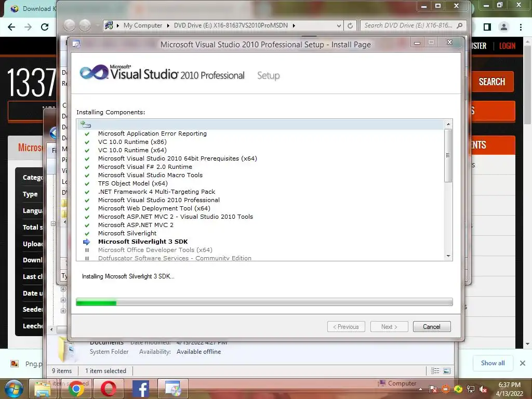Click checkmark next to VC 10.0 Runtime (x86)
This screenshot has width=532, height=399.
87,142
